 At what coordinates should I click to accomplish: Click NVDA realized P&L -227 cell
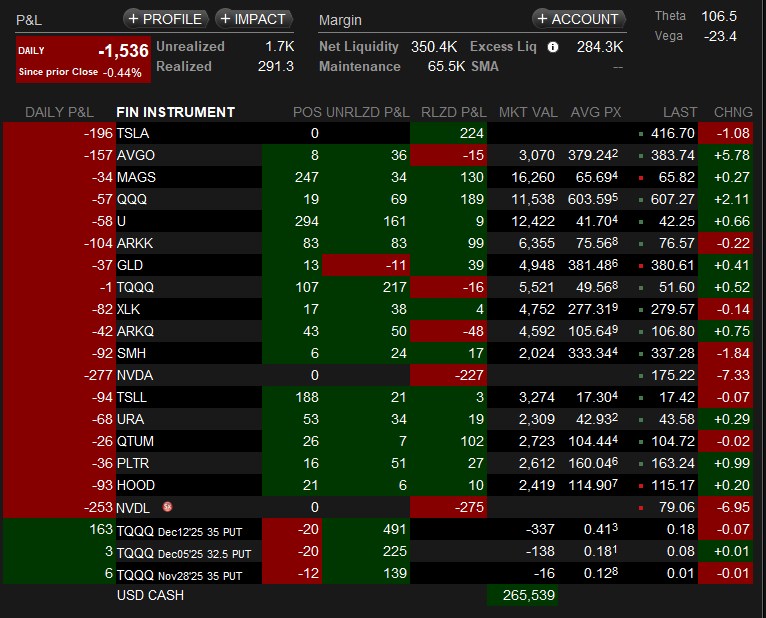click(448, 375)
